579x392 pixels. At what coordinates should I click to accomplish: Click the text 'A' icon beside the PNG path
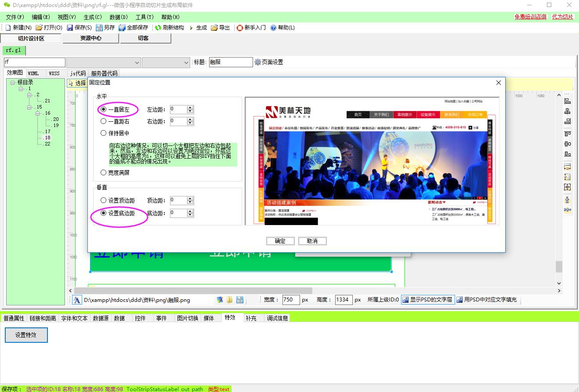tap(77, 300)
